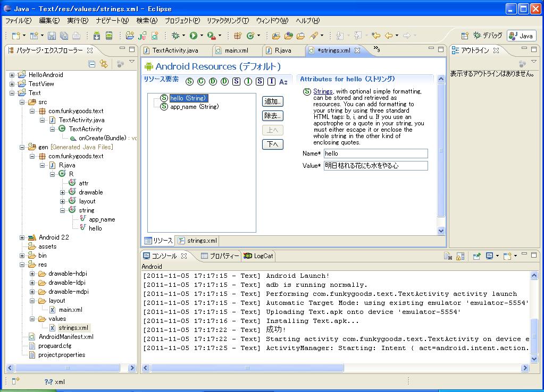Click the Display Selected Console monitor icon
Screen dimensions: 544x392
point(490,256)
